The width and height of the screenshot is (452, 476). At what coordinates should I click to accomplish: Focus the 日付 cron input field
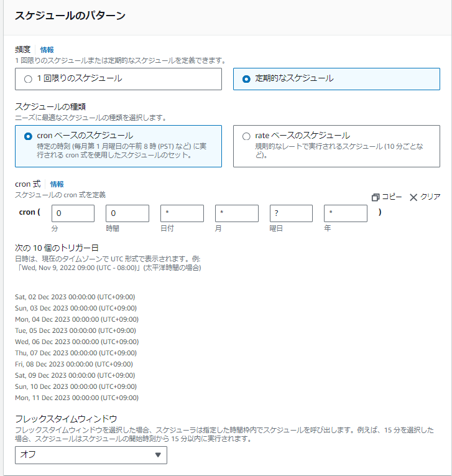click(x=182, y=213)
